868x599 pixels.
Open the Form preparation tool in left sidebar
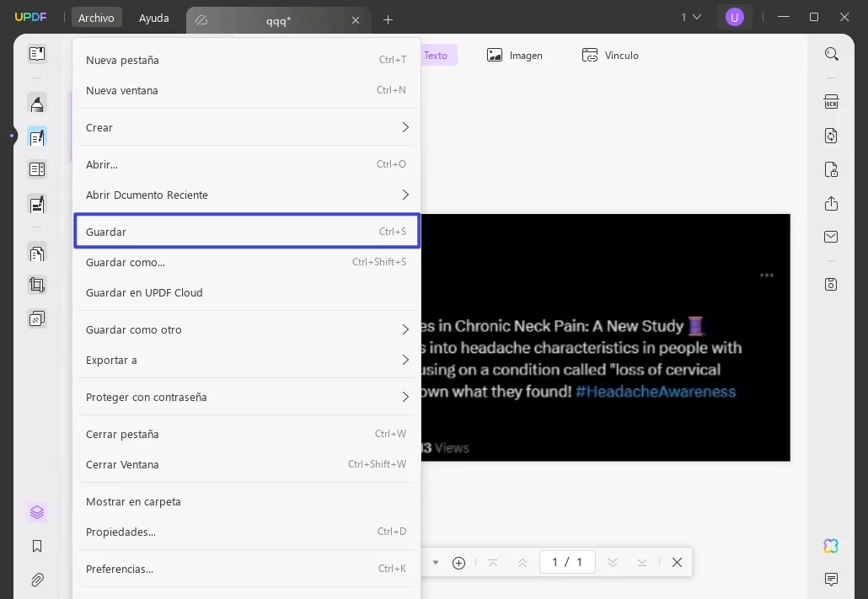point(37,169)
